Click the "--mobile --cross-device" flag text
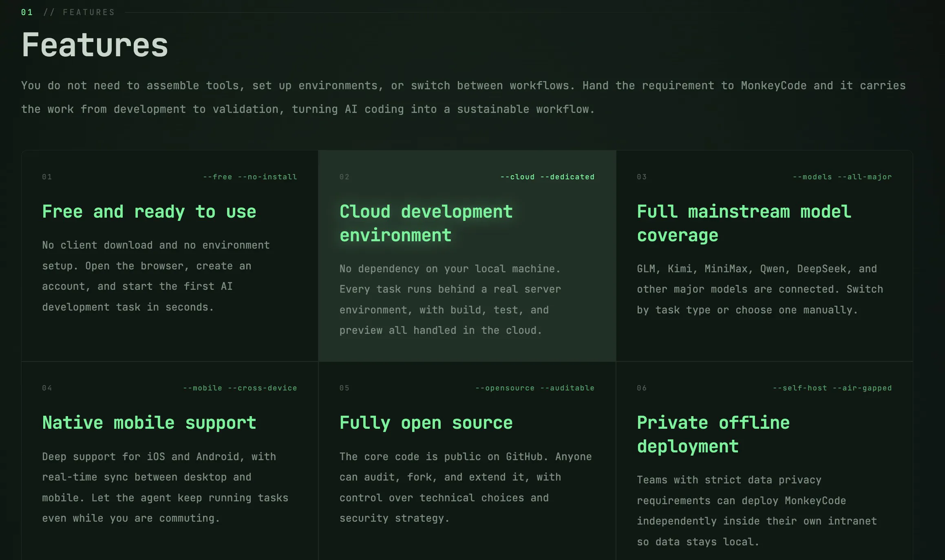 [x=240, y=388]
